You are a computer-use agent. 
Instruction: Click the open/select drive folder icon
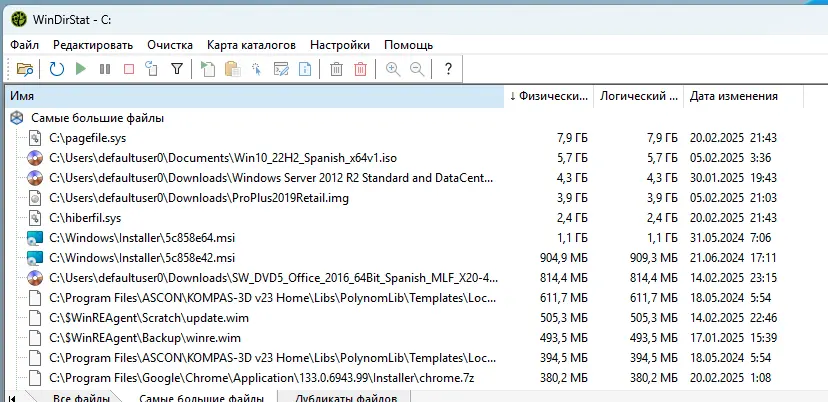click(x=25, y=69)
